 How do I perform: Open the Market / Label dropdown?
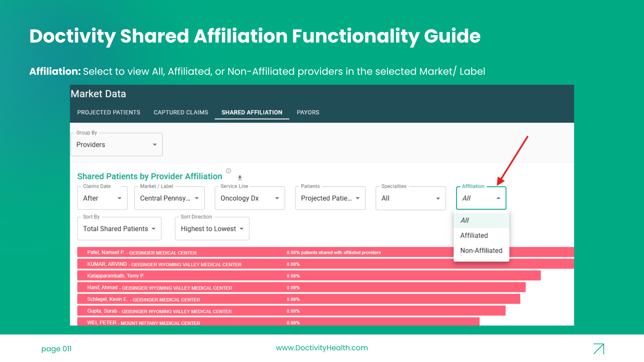[x=169, y=198]
